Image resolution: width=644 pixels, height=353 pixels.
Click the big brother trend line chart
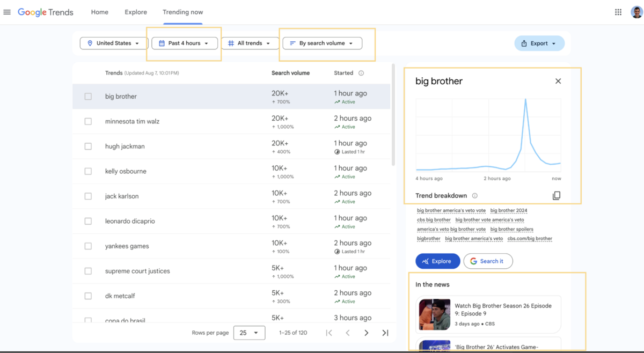tap(488, 134)
